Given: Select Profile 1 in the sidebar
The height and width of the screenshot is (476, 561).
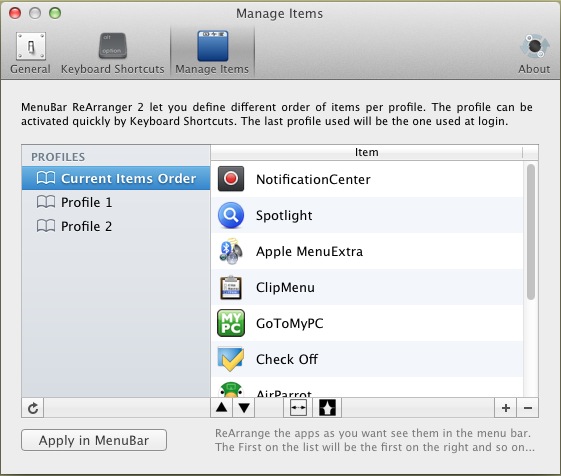Looking at the screenshot, I should click(x=116, y=202).
